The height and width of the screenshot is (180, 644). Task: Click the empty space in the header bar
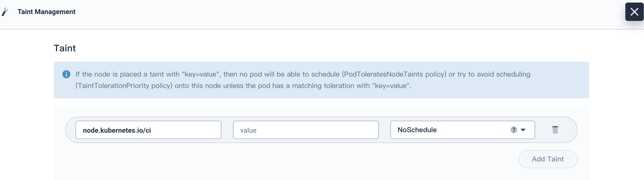(345, 14)
